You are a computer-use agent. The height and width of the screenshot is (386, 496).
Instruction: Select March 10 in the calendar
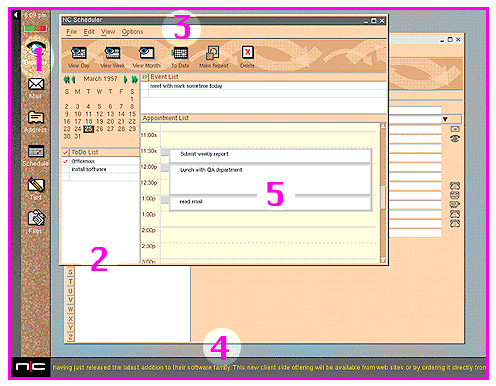78,114
